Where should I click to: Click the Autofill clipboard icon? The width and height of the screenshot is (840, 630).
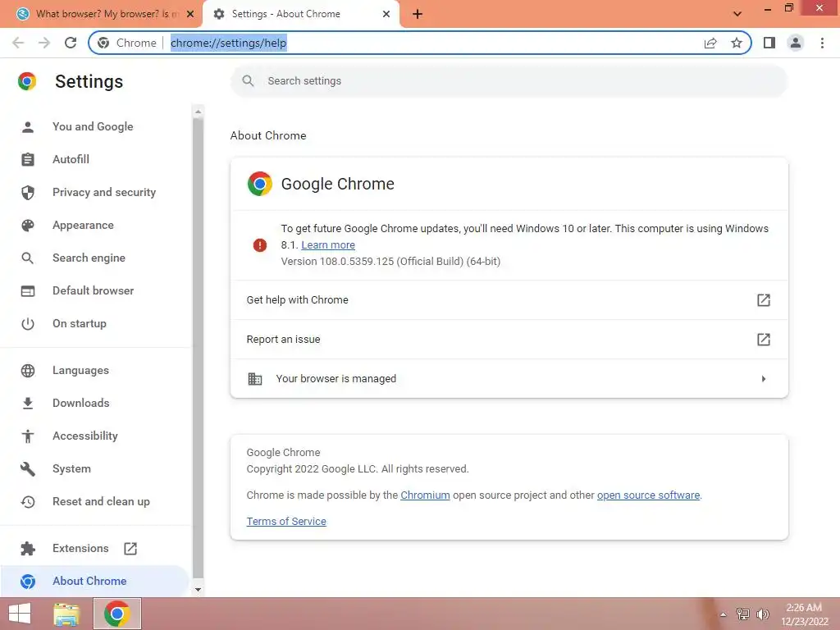click(27, 159)
